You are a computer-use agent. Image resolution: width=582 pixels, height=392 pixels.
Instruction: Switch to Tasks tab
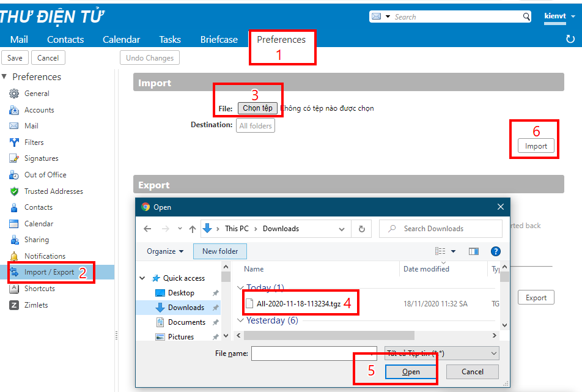pos(170,39)
